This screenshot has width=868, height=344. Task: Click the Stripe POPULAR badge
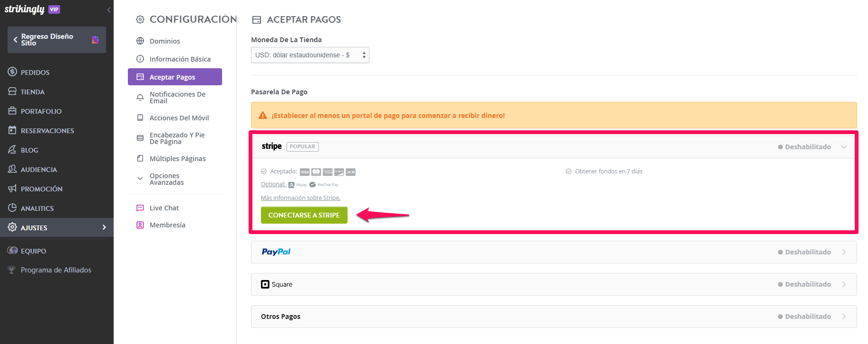coord(303,147)
